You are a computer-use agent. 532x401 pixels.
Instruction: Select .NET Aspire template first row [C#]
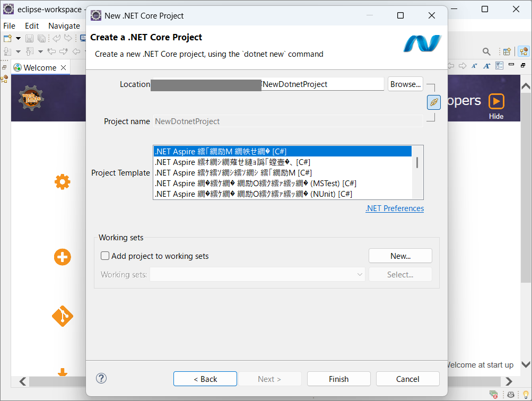283,151
